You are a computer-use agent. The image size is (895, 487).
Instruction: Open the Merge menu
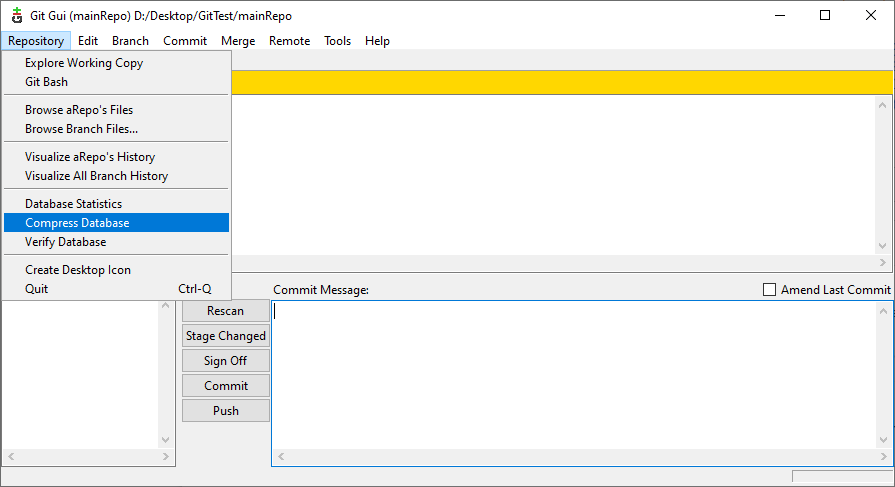(x=238, y=41)
